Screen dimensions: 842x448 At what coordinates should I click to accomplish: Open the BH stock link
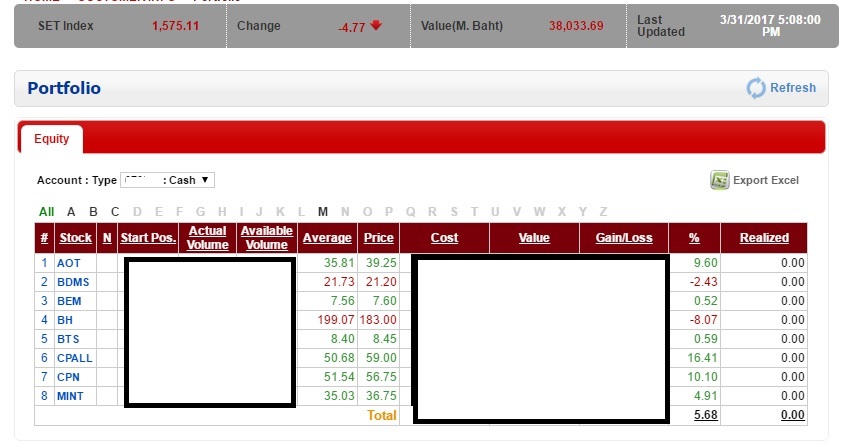click(x=65, y=320)
